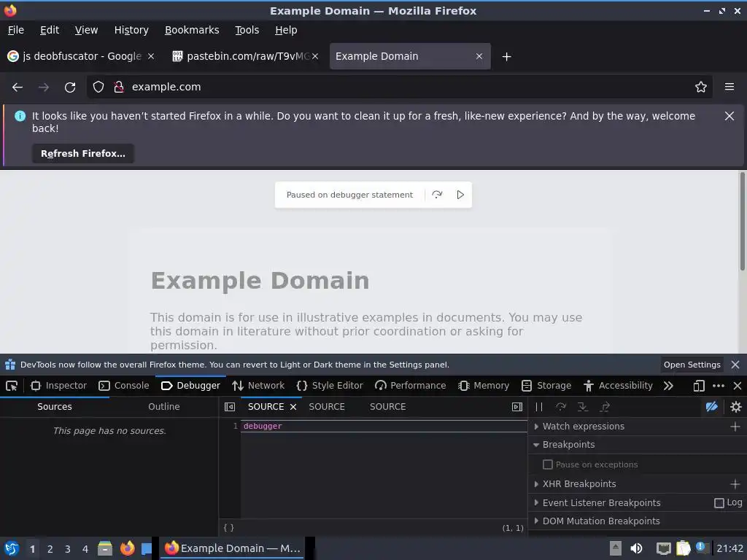
Task: Open the Storage tool tab
Action: [546, 386]
